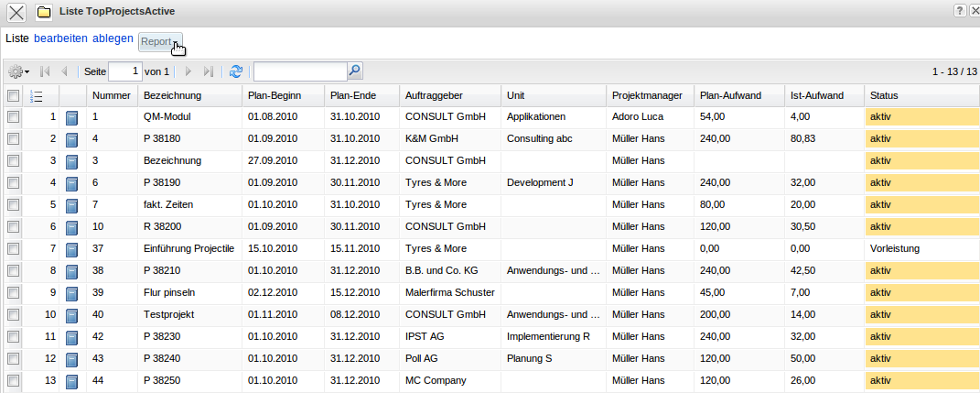Go to the first page

(x=45, y=71)
